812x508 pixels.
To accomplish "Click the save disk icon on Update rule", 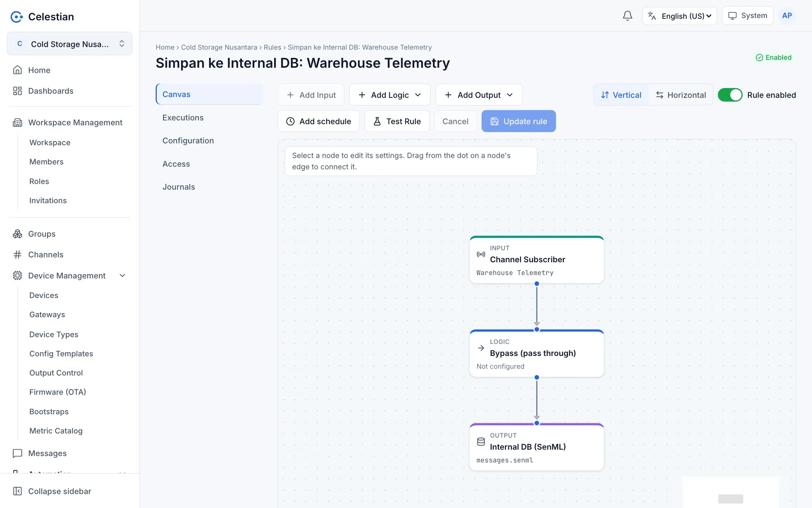I will point(494,121).
